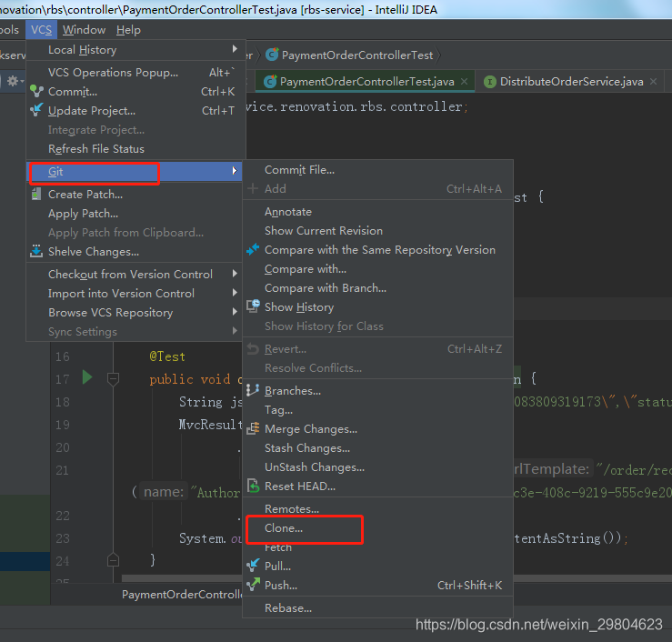Click the Reset HEAD icon
Screen dimensions: 672x642
point(253,486)
